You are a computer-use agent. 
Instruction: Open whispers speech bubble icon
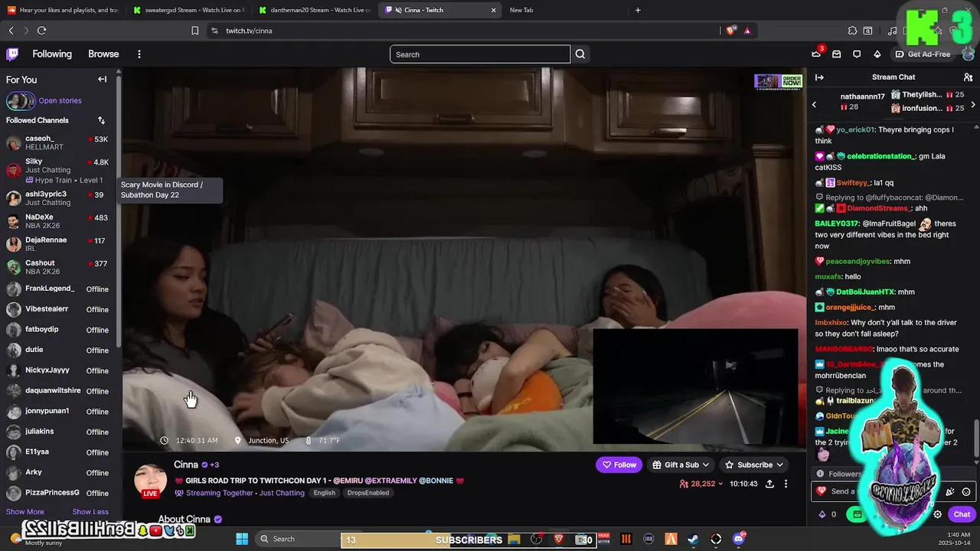[857, 54]
